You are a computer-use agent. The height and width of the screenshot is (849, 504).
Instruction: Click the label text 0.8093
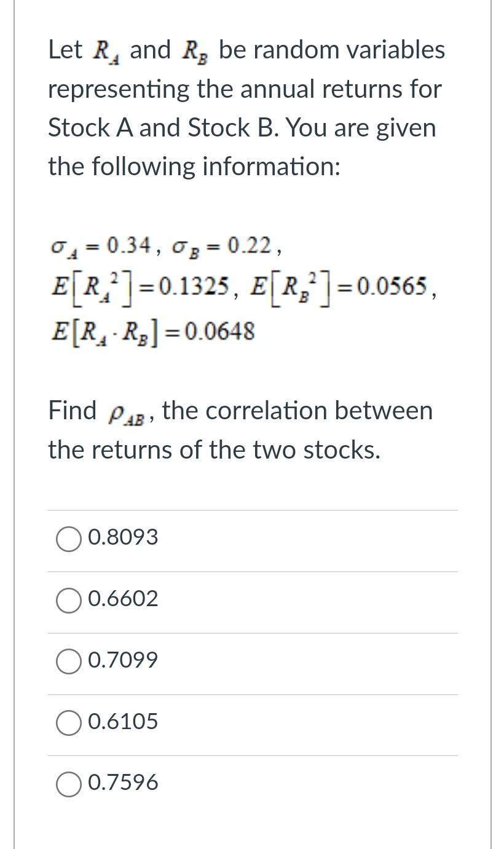(x=123, y=537)
